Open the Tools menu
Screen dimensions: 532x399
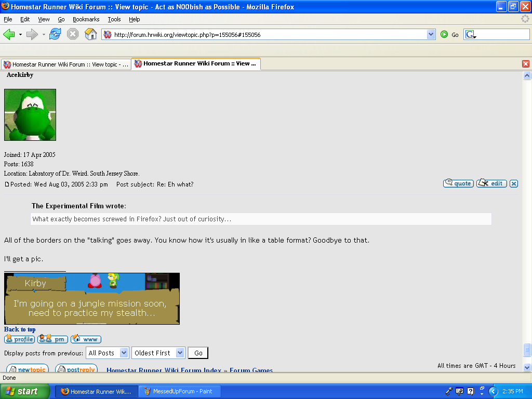click(114, 19)
